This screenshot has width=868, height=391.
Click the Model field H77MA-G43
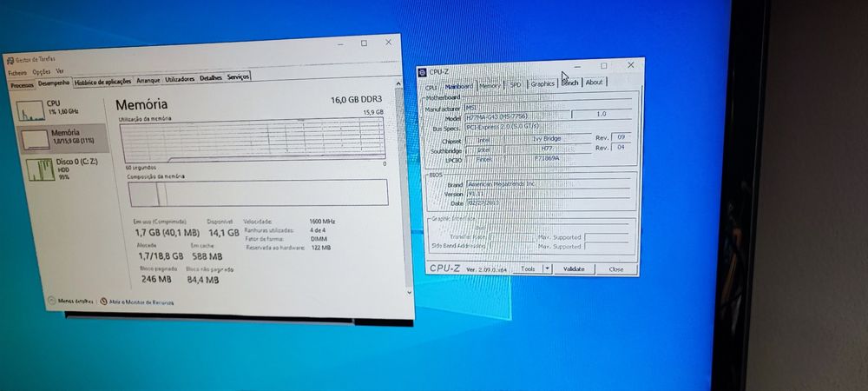(x=517, y=116)
